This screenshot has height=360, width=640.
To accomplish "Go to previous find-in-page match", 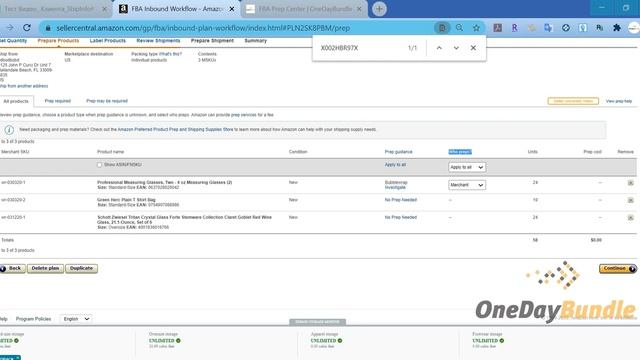I will pyautogui.click(x=439, y=48).
